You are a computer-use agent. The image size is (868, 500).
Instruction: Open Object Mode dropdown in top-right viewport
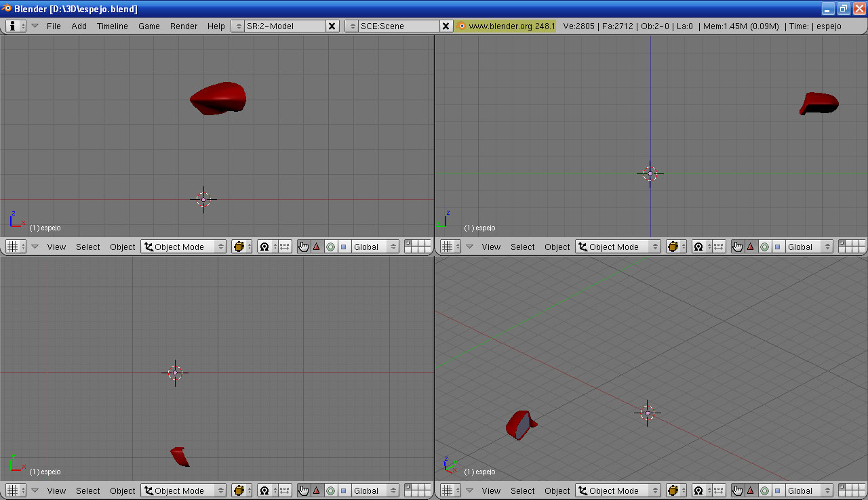(618, 247)
